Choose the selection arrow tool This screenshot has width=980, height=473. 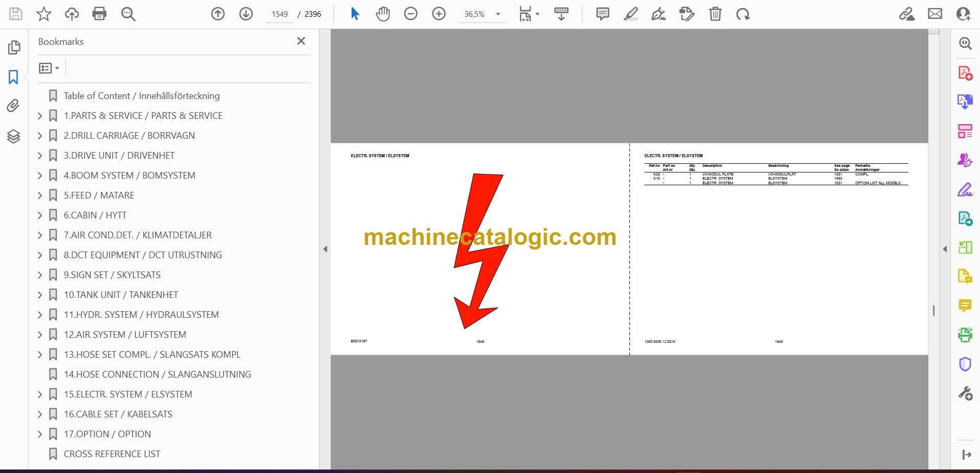tap(355, 14)
